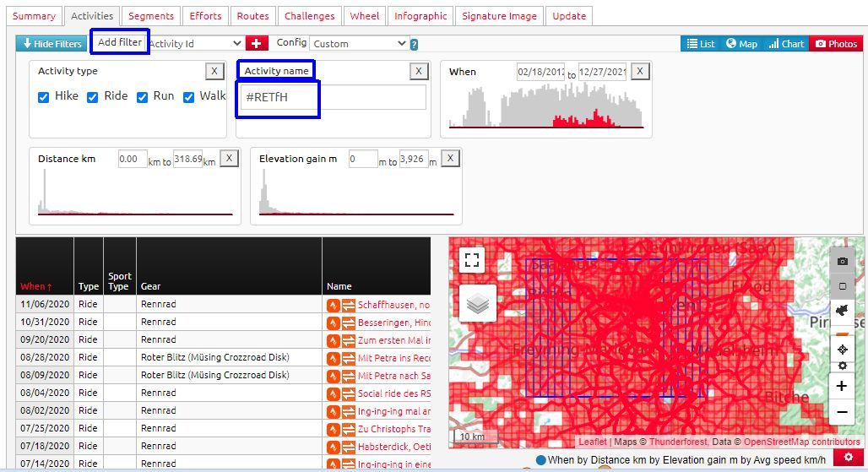Click the Distance km histogram range
This screenshot has height=472, width=868.
136,192
